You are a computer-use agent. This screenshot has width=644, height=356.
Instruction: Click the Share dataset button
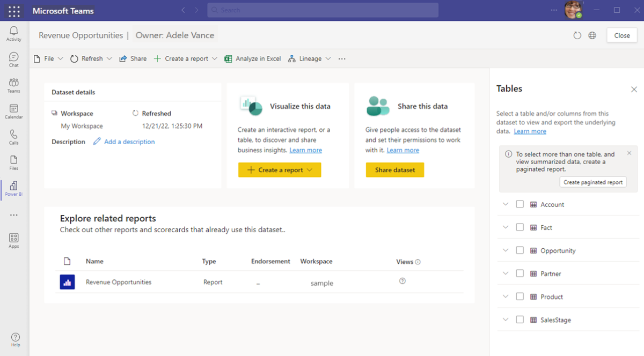tap(395, 170)
